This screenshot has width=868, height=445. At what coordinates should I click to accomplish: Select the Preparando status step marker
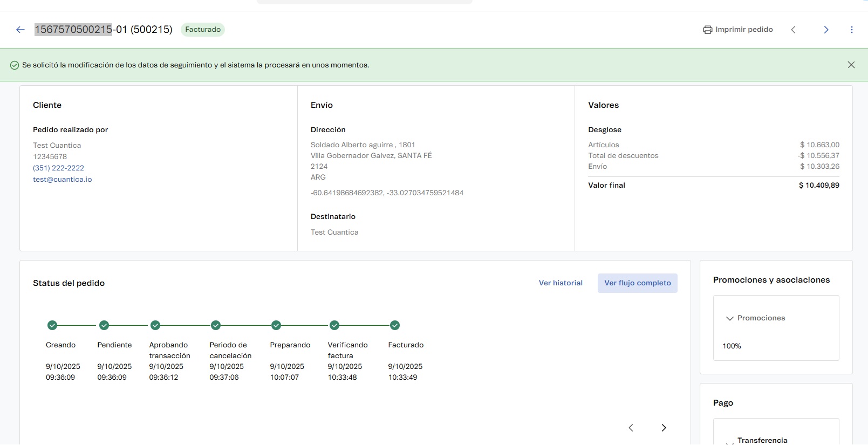(x=276, y=325)
